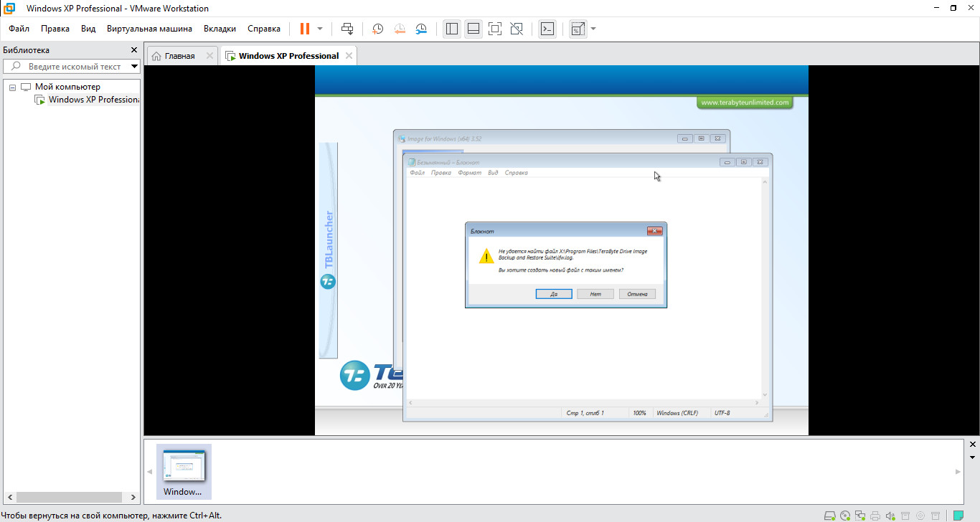Toggle the console view icon
Screen dimensions: 980x522
pyautogui.click(x=547, y=29)
